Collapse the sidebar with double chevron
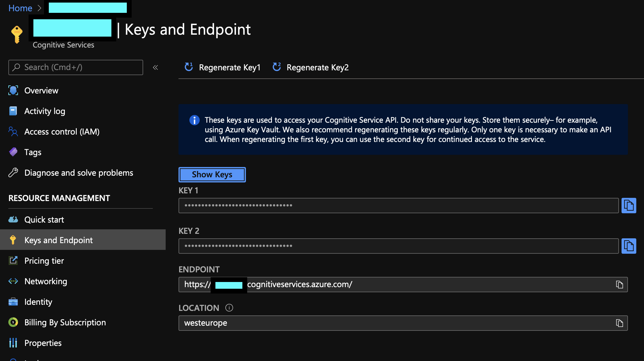Viewport: 644px width, 361px height. pyautogui.click(x=155, y=67)
